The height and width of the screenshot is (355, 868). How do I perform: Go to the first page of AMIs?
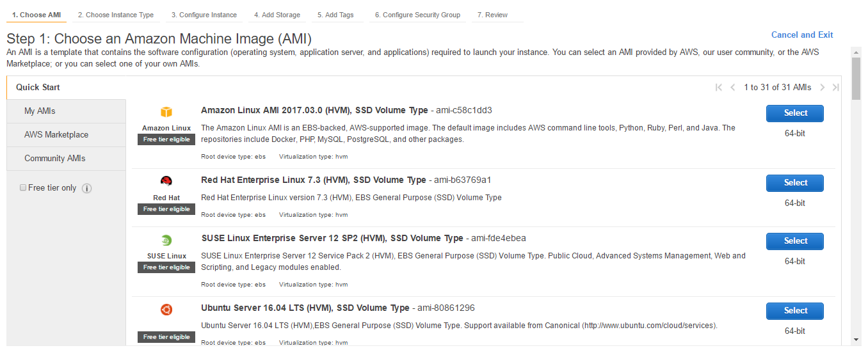(x=719, y=88)
